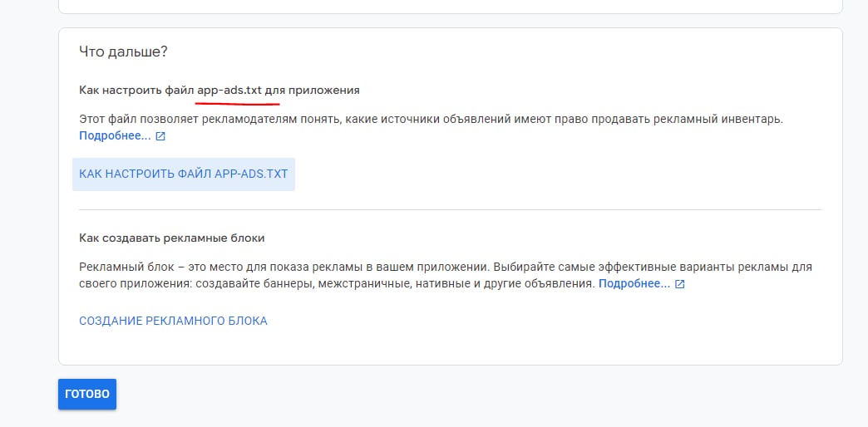The height and width of the screenshot is (427, 868).
Task: Click СОЗДАНИЕ РЕКЛАМНОГО БЛОКА button
Action: [x=173, y=321]
